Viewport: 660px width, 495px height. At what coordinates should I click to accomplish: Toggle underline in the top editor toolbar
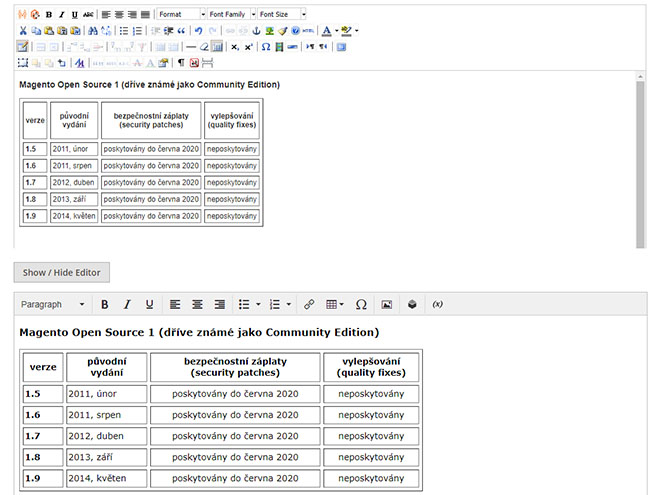75,14
